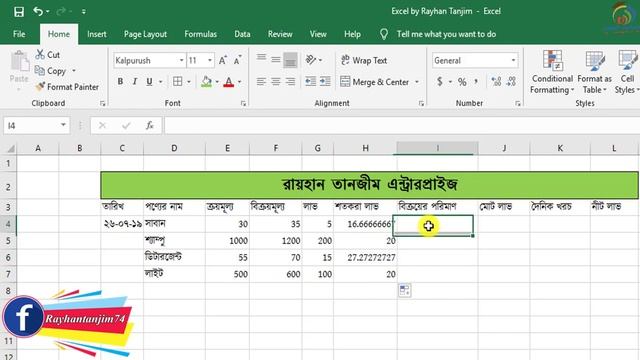Open the fill color dropdown arrow

click(x=217, y=82)
